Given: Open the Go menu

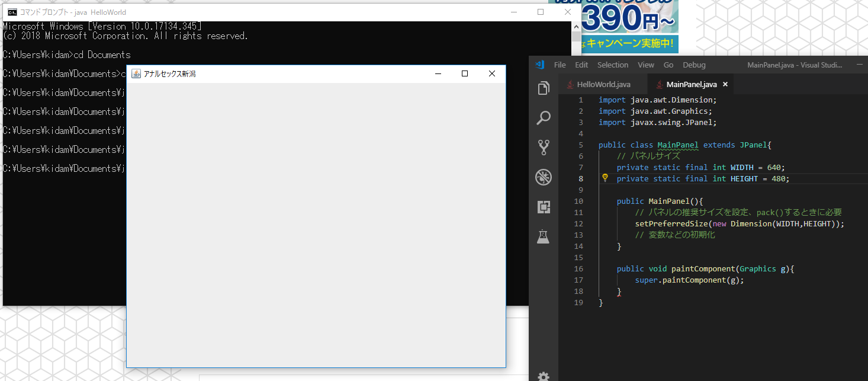Looking at the screenshot, I should click(x=668, y=65).
